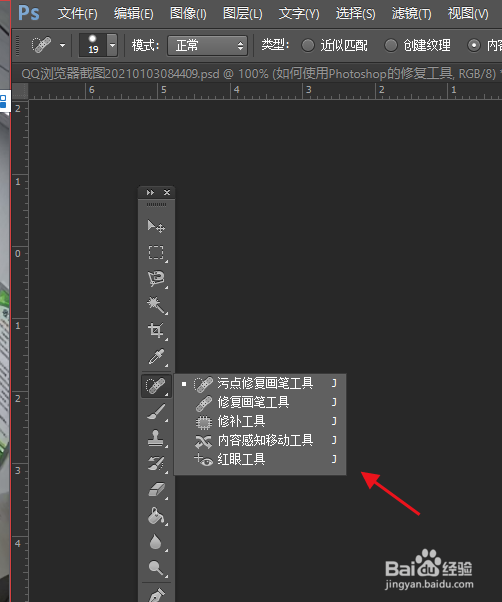The height and width of the screenshot is (602, 502).
Task: Open the 图像(I) menu
Action: tap(188, 14)
